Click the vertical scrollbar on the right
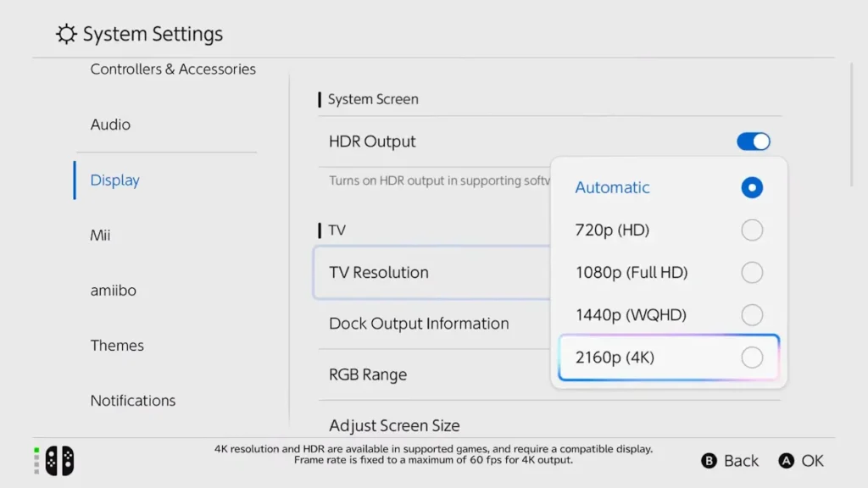Viewport: 868px width, 488px height. pos(853,123)
